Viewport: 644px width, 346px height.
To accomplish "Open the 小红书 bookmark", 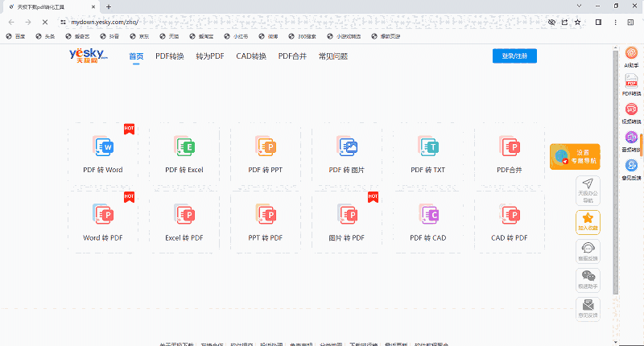I will tap(236, 36).
